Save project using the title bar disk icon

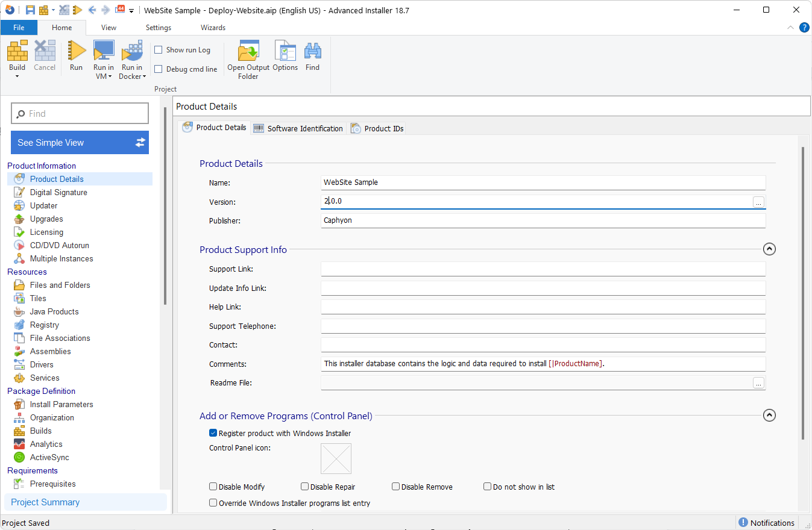pyautogui.click(x=30, y=10)
